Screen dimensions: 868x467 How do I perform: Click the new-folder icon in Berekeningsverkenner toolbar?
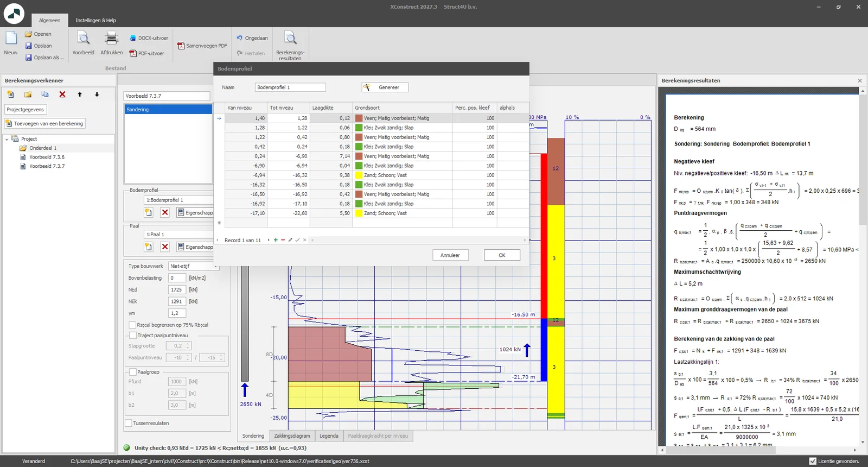pyautogui.click(x=28, y=94)
